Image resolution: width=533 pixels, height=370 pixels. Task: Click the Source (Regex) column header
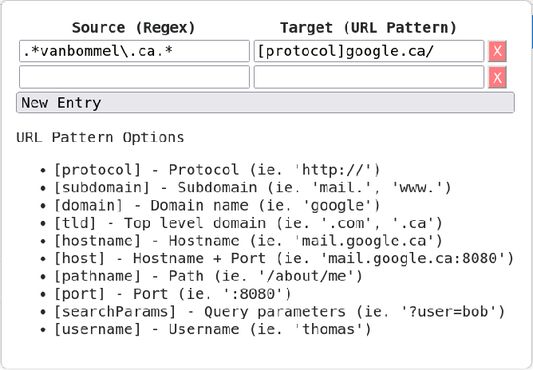point(134,28)
